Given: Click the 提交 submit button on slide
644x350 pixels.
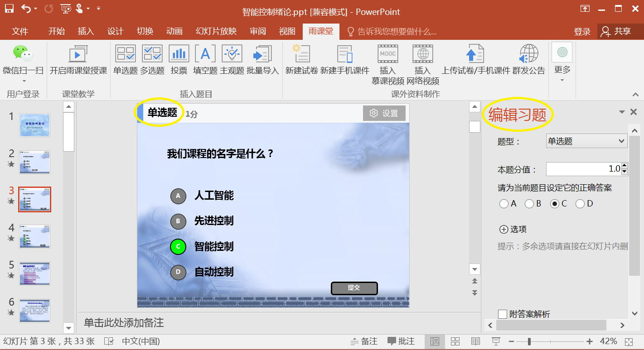Looking at the screenshot, I should point(354,288).
